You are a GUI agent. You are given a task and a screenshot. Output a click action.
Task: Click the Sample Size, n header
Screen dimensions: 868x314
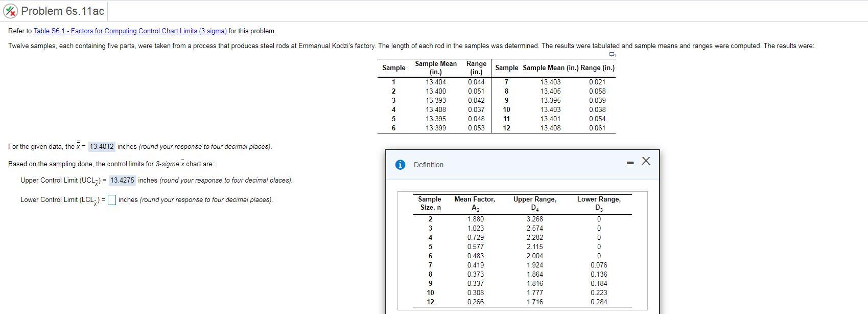click(x=430, y=203)
